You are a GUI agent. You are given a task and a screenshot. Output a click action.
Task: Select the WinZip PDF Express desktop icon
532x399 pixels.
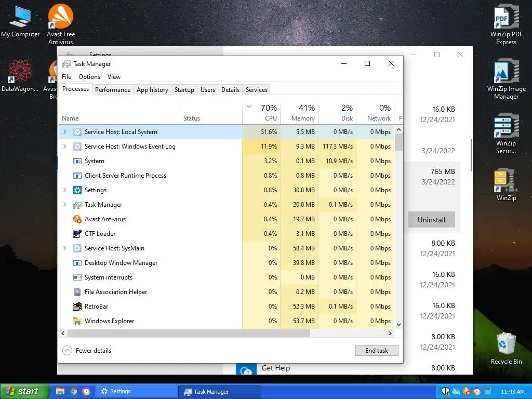507,24
